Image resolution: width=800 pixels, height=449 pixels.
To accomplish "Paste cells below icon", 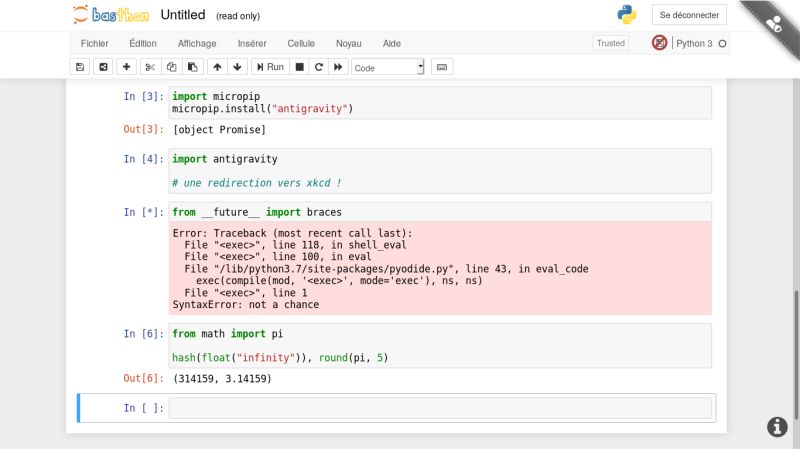I will point(193,67).
